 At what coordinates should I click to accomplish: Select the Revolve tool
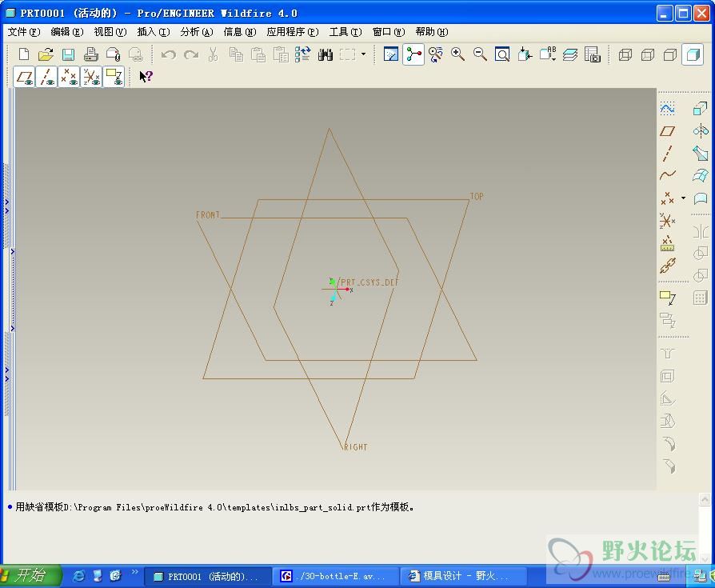(x=701, y=131)
